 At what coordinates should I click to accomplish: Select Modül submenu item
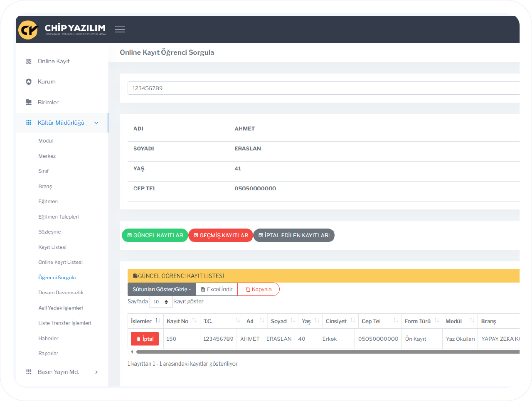46,141
